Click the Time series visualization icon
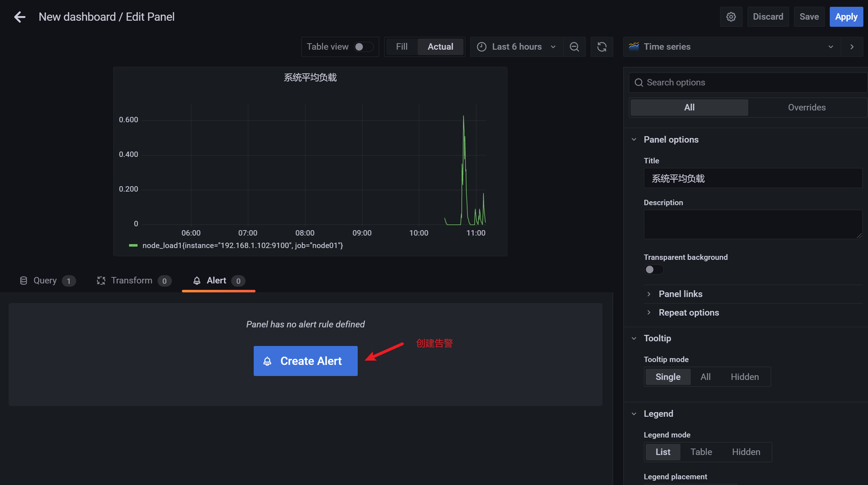Viewport: 868px width, 485px height. (x=634, y=46)
